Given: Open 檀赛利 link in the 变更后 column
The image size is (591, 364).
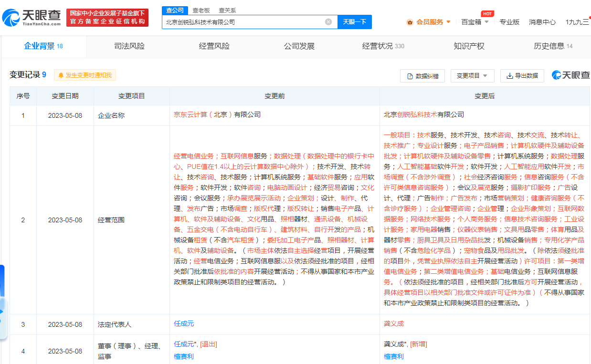Looking at the screenshot, I should (x=394, y=356).
